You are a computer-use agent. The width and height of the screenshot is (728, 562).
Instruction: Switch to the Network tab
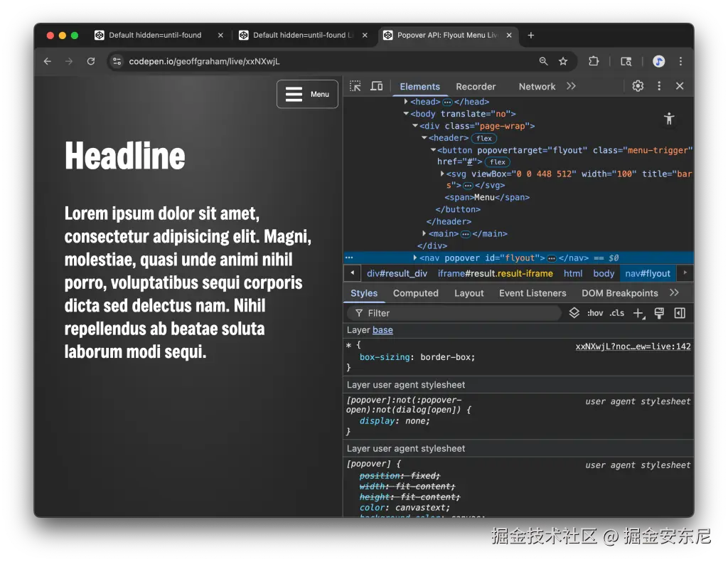coord(537,86)
